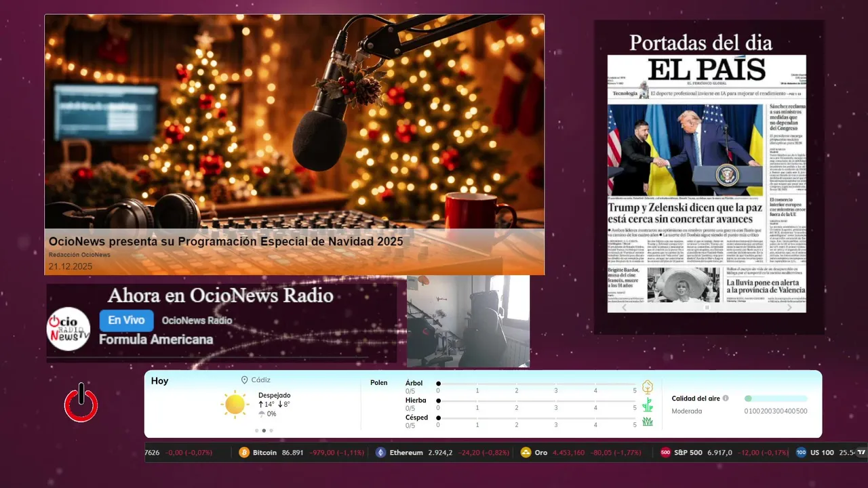
Task: Click the Árbol pollen level scale
Action: pyautogui.click(x=537, y=386)
